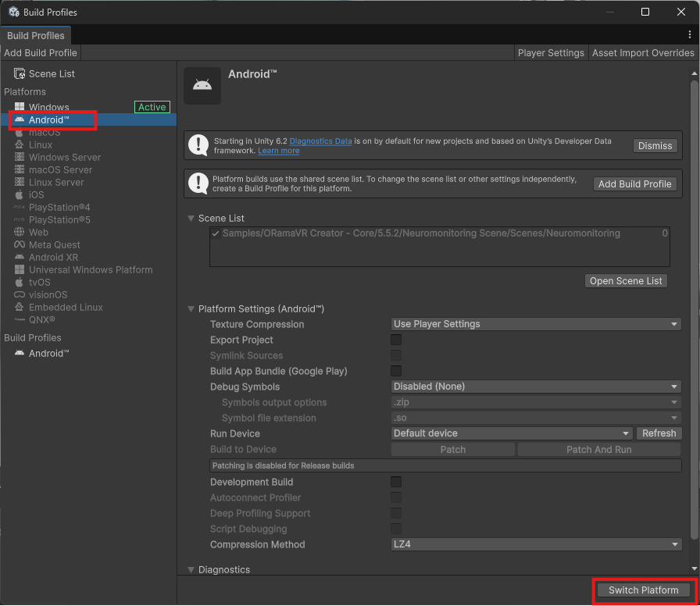The height and width of the screenshot is (606, 700).
Task: Open the Debug Symbols dropdown
Action: [536, 387]
